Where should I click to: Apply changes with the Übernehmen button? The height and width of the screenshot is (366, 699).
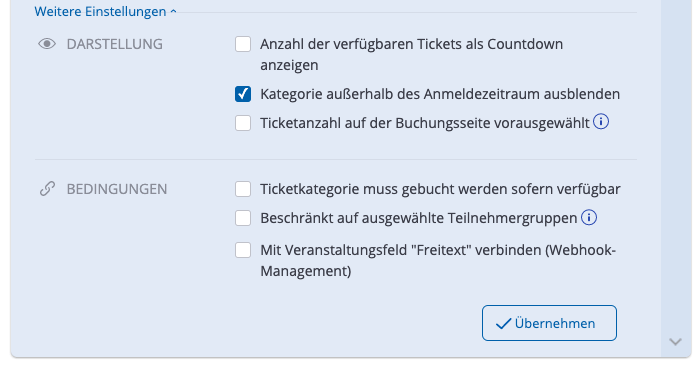[549, 323]
